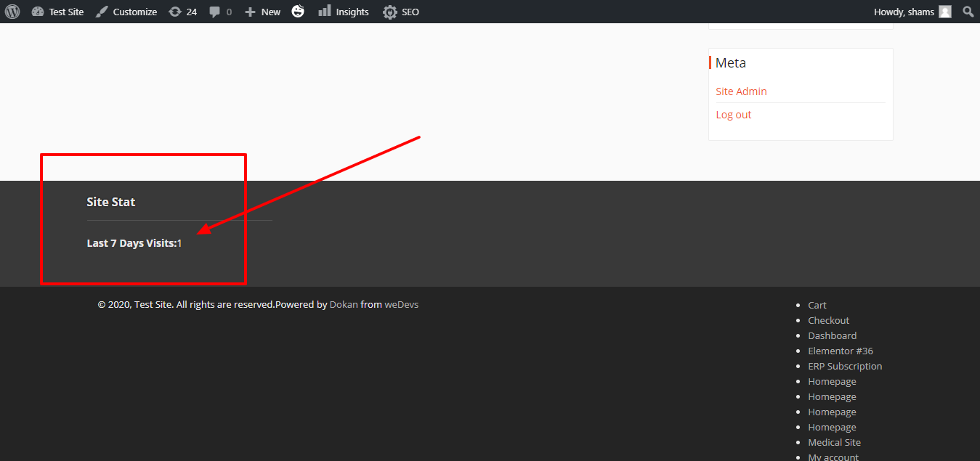Click the ERP Subscription footer link
This screenshot has width=980, height=461.
click(x=845, y=365)
